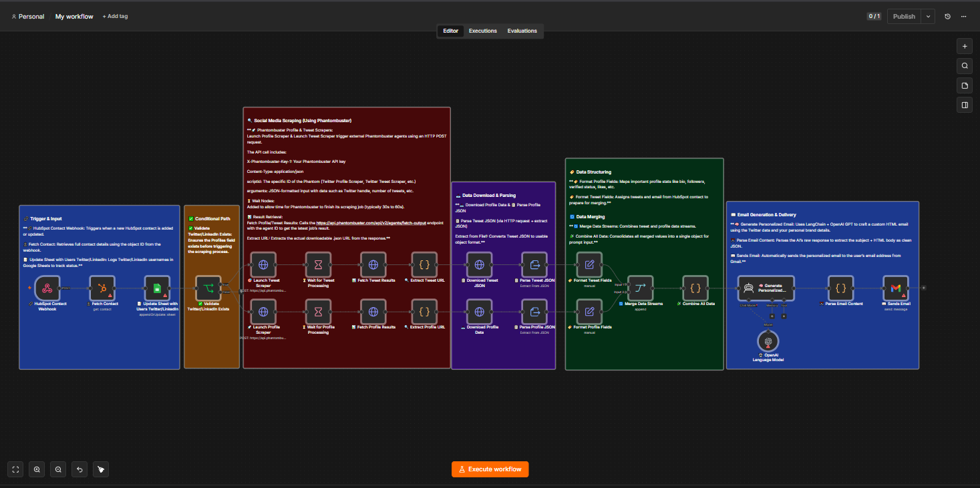Open the Download Tweet JSON node

(479, 265)
